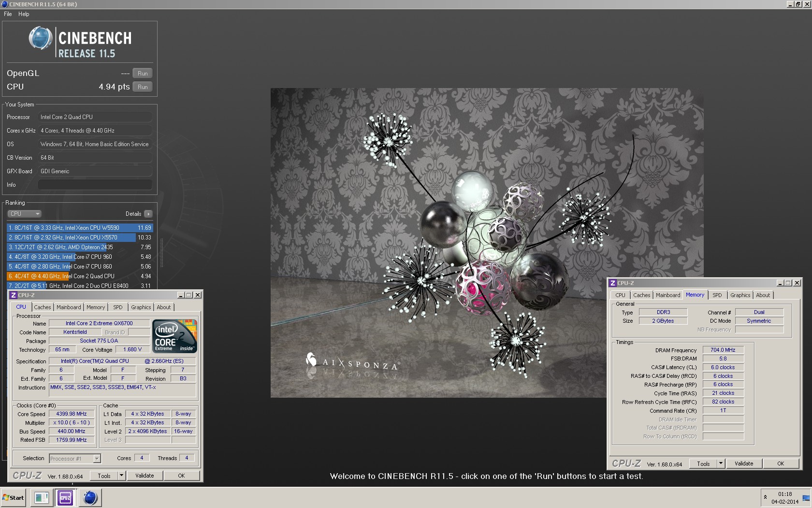Screen dimensions: 812x508
Task: Show hidden system tray icons
Action: [x=765, y=498]
